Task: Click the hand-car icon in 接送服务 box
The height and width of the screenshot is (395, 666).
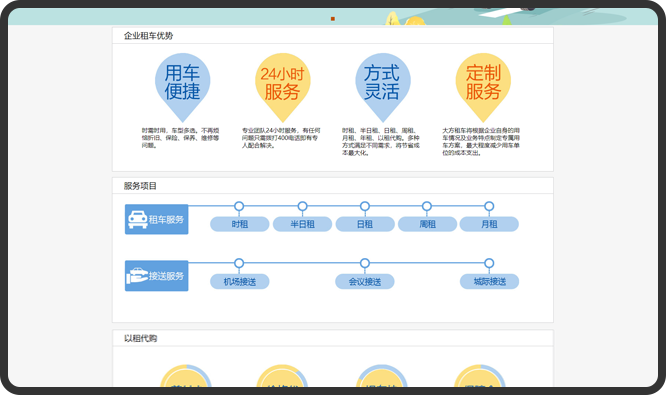Action: tap(137, 276)
